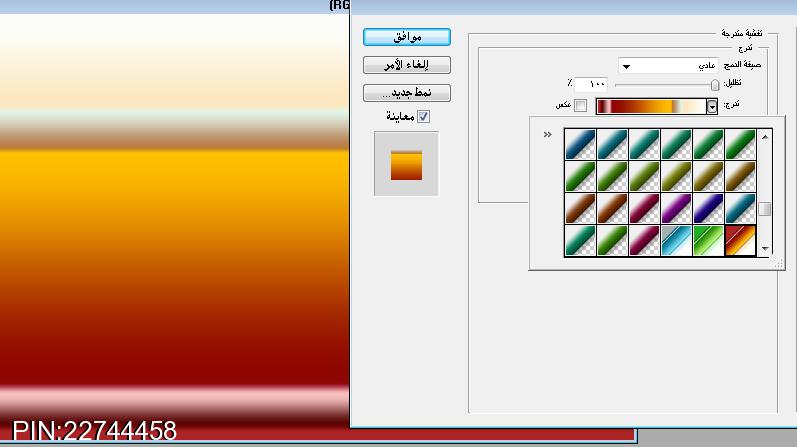This screenshot has width=797, height=447.
Task: Select the steel blue preset at top-left of grid
Action: [580, 144]
